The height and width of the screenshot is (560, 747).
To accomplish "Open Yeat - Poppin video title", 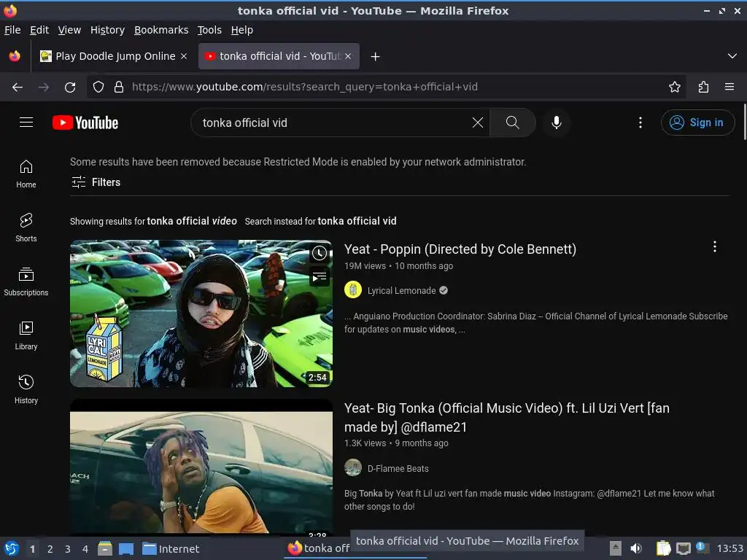I will coord(460,249).
